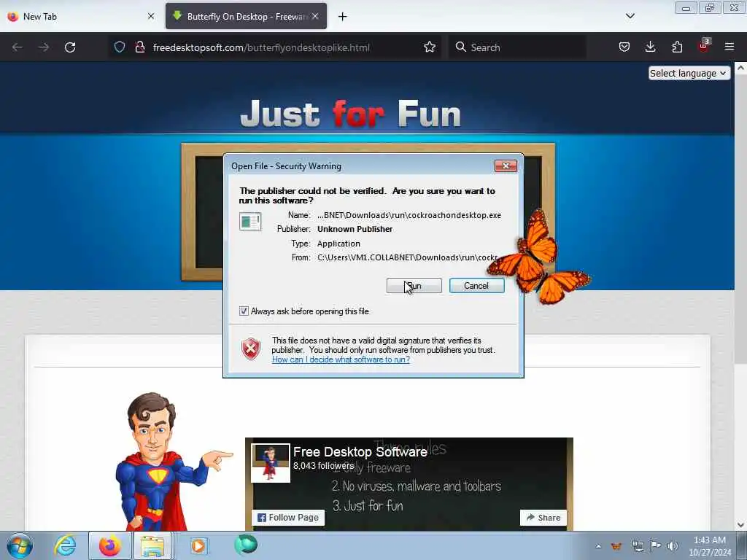Open Windows Media Player from taskbar

click(198, 545)
